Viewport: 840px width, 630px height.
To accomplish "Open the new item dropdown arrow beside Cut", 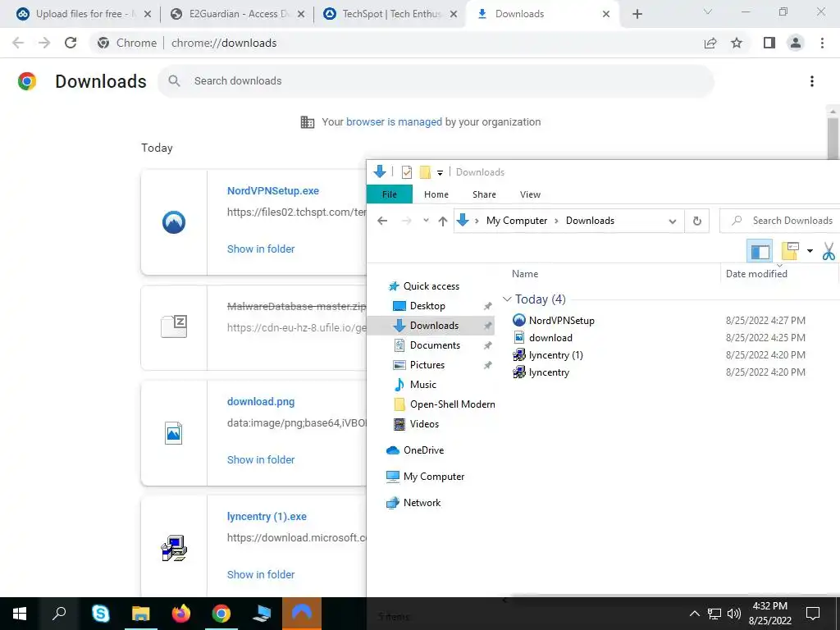I will pyautogui.click(x=810, y=251).
